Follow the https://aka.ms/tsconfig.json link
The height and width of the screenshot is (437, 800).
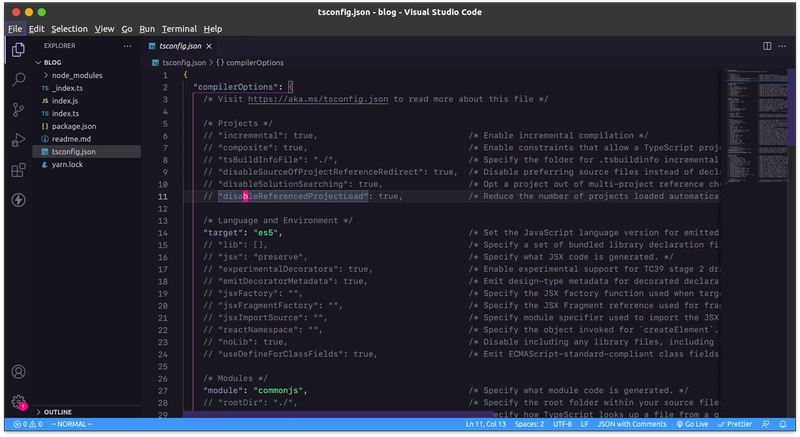click(318, 99)
